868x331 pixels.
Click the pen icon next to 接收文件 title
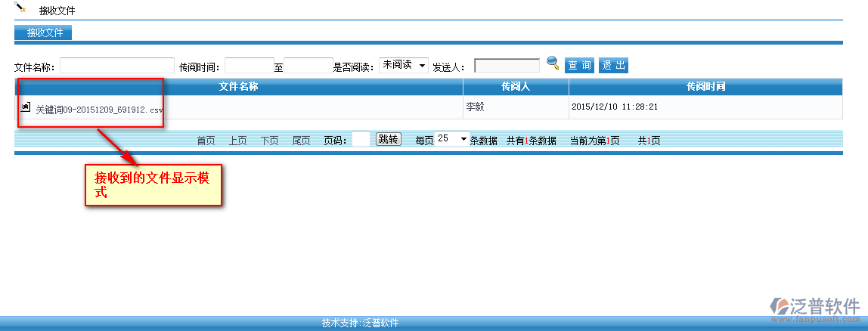point(20,8)
